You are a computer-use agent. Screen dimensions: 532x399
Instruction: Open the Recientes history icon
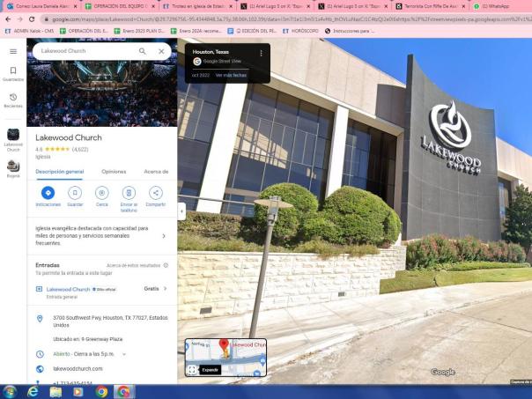[x=13, y=100]
